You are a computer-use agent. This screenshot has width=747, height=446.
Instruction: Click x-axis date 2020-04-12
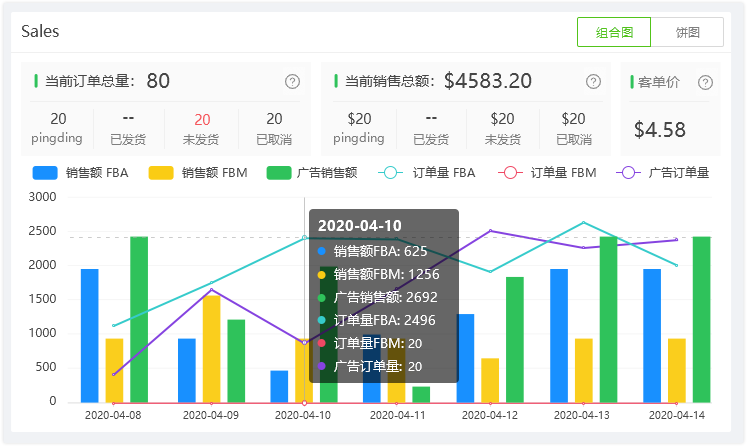tap(490, 415)
